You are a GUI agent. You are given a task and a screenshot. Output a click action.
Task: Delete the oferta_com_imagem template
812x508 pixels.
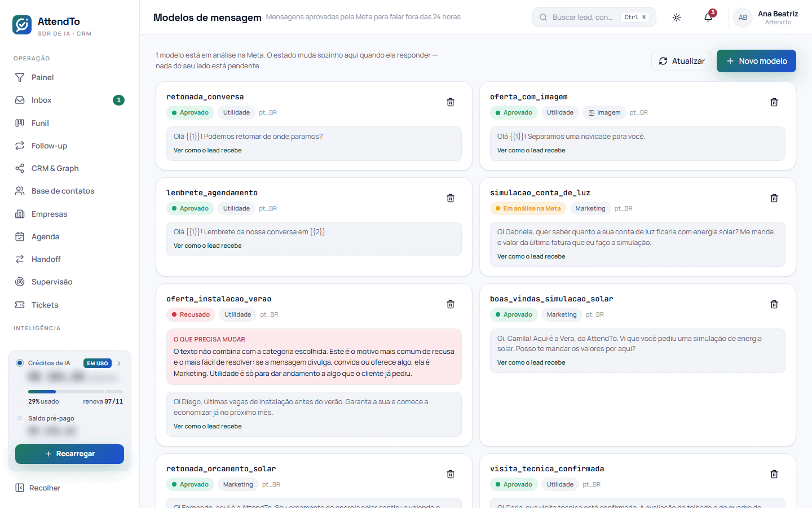coord(774,102)
